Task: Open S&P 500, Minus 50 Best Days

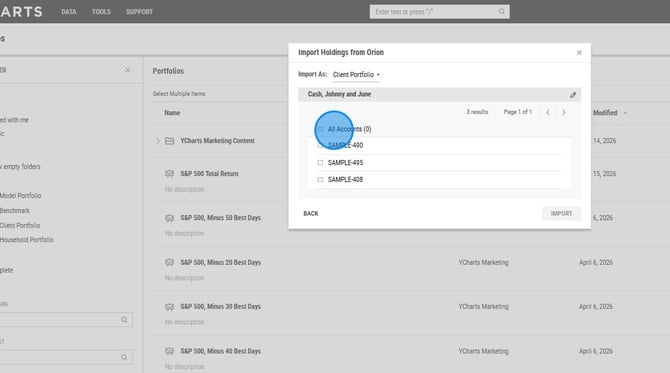Action: point(220,218)
